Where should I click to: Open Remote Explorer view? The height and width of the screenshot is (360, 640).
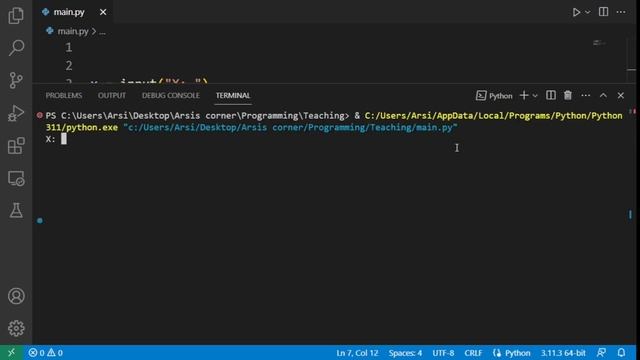16,178
